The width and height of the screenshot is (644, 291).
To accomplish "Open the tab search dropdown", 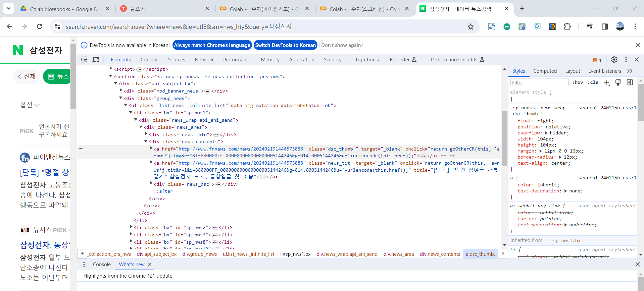I will click(8, 8).
